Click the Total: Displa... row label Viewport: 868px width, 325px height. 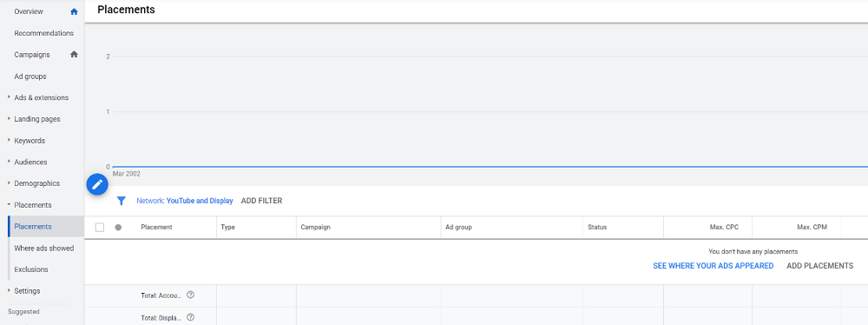pyautogui.click(x=161, y=318)
